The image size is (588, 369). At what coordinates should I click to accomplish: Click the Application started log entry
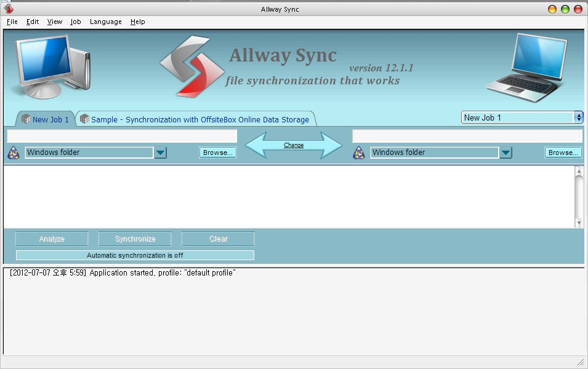point(123,272)
